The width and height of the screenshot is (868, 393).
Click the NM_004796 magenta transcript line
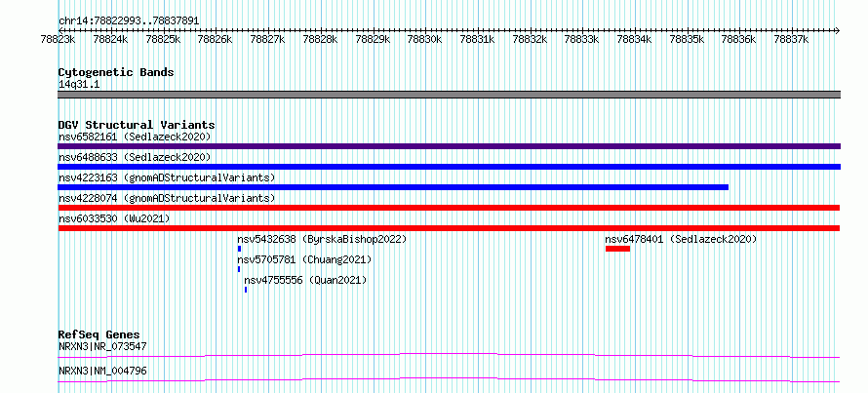pyautogui.click(x=449, y=379)
